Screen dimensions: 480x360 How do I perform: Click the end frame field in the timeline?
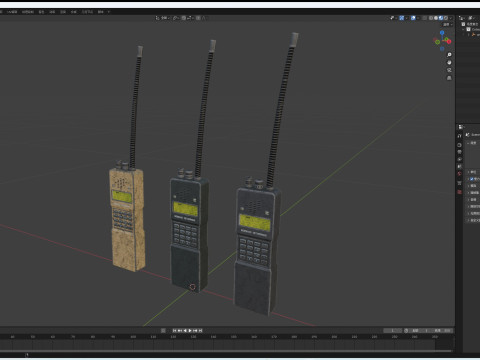[x=442, y=330]
